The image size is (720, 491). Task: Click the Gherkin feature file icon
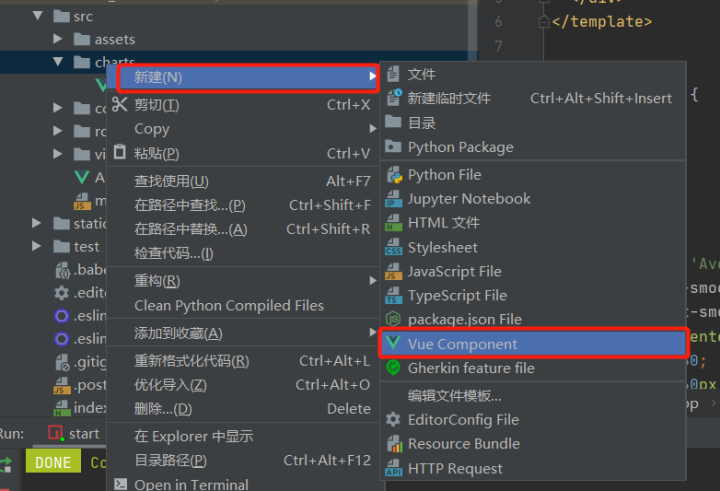pyautogui.click(x=393, y=367)
